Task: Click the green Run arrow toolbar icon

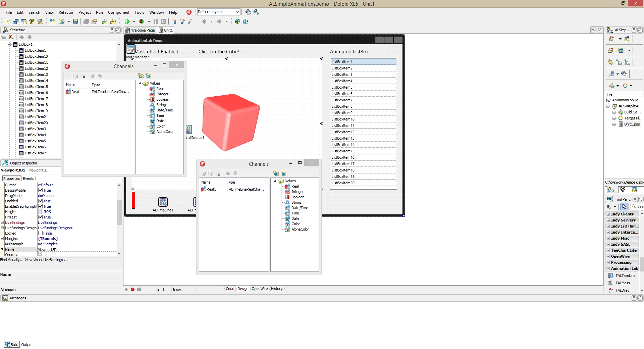Action: [127, 21]
